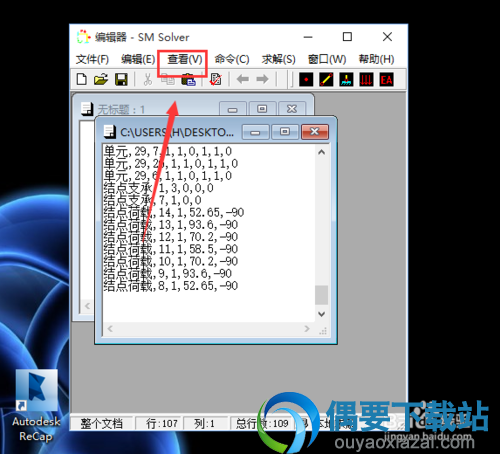Click the line 结点荷载,8,1,52.65,-90
Image resolution: width=500 pixels, height=454 pixels.
[x=171, y=286]
